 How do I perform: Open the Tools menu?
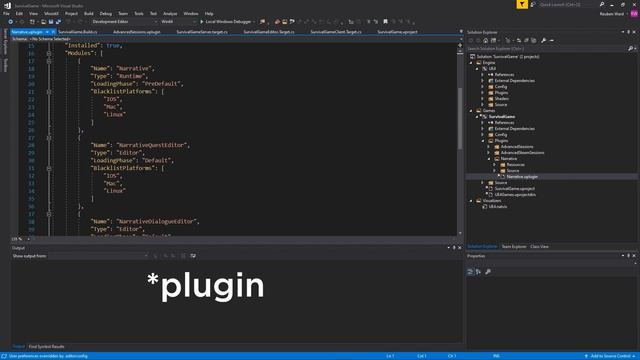[139, 13]
